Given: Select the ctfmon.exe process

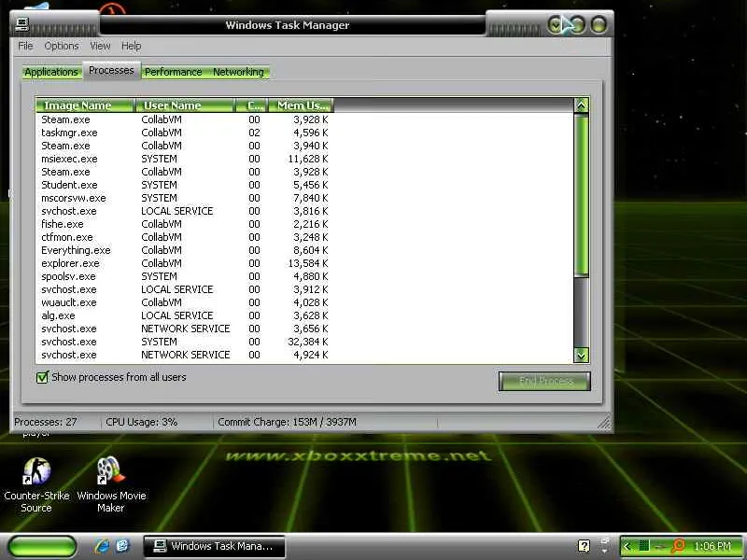Looking at the screenshot, I should click(x=185, y=237).
